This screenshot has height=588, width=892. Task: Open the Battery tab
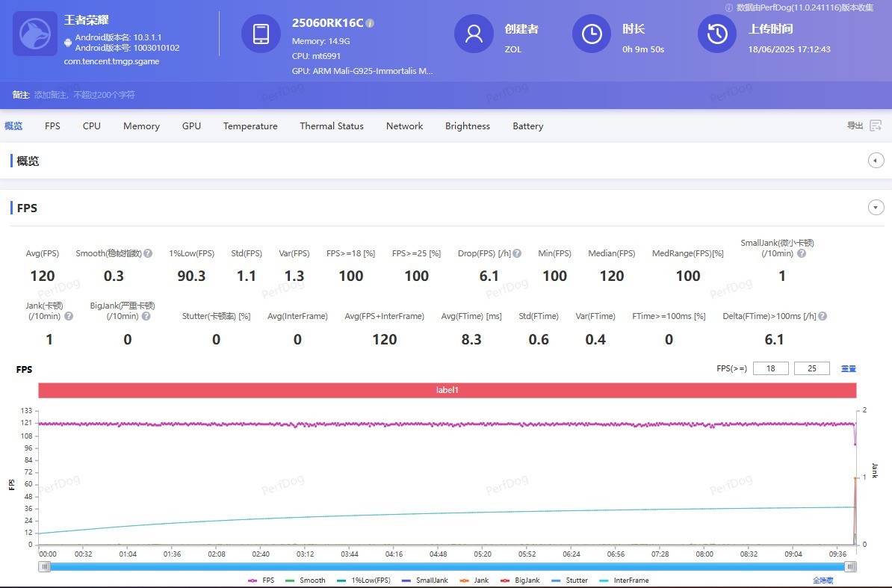click(527, 126)
